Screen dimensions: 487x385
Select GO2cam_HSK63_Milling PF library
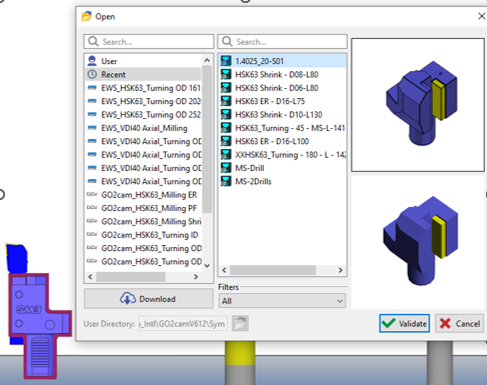pyautogui.click(x=144, y=208)
